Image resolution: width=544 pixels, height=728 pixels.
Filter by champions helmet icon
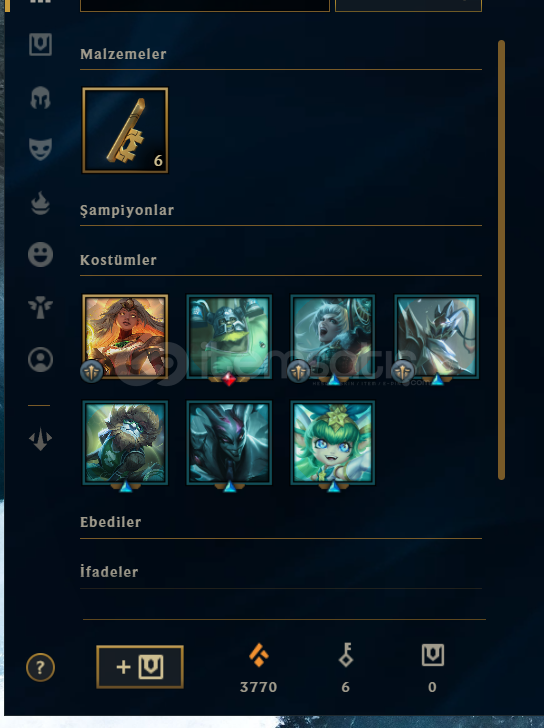pos(40,98)
